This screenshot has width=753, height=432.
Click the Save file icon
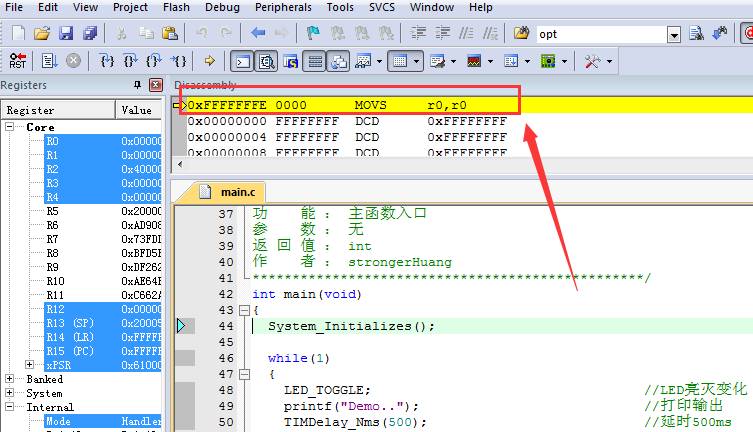[x=65, y=34]
